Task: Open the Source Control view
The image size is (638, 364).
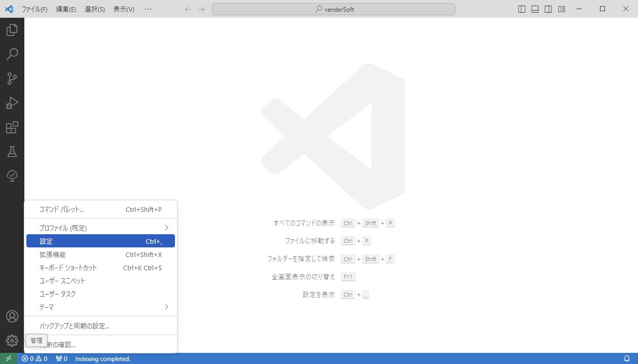Action: pos(12,79)
